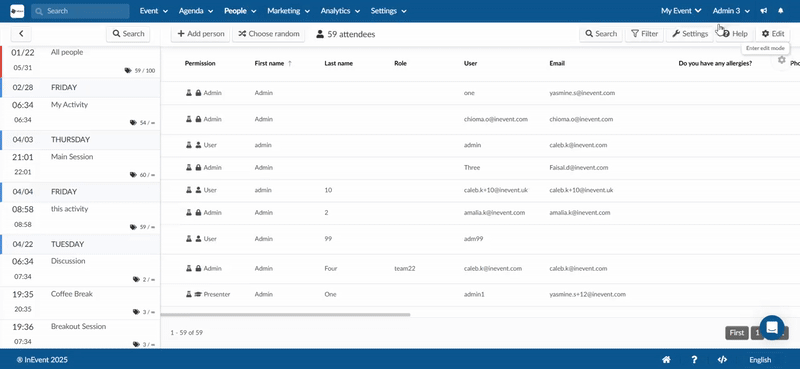The width and height of the screenshot is (800, 369).
Task: Click user chioma.o@inevent.com cell
Action: coord(495,119)
